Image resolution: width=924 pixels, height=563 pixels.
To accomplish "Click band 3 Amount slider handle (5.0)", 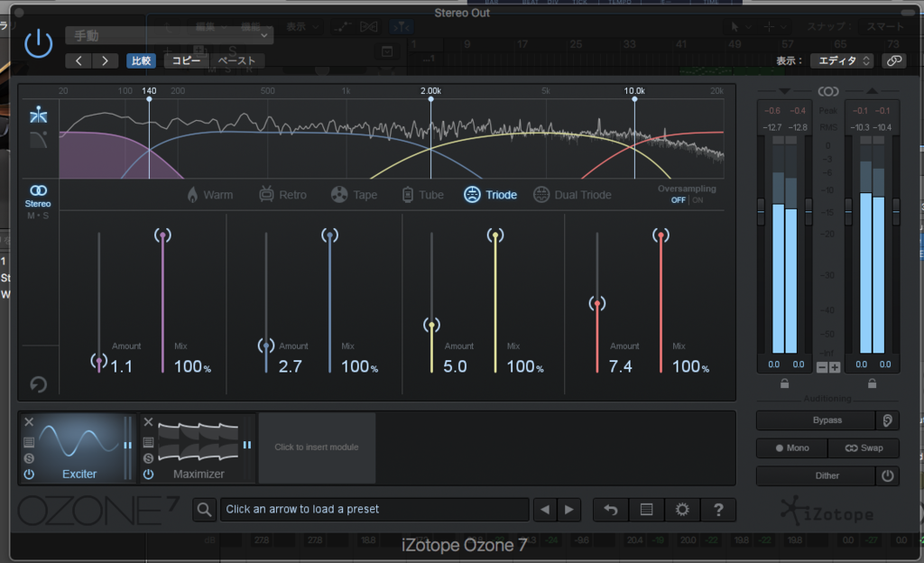I will 431,325.
